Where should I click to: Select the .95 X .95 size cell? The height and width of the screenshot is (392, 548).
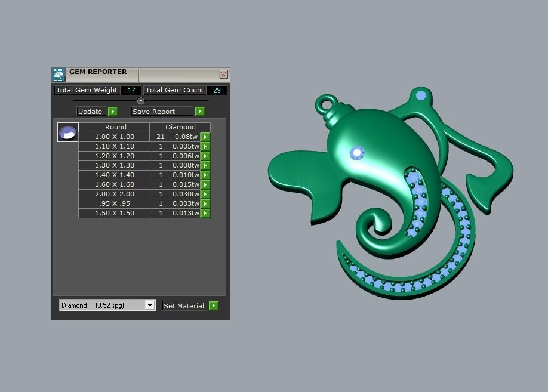point(114,203)
